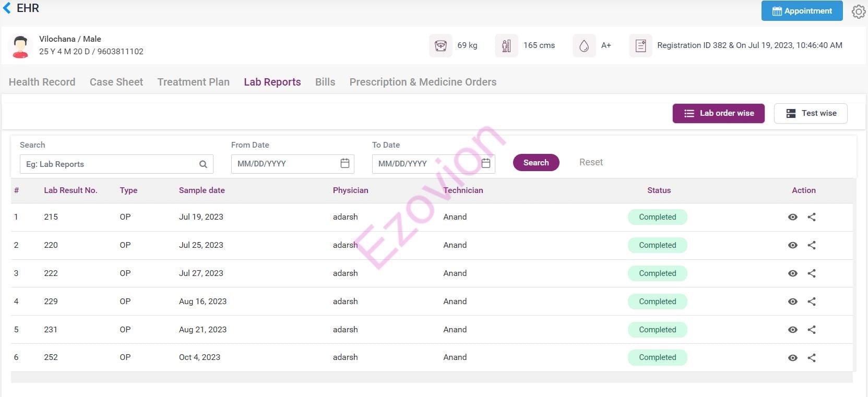
Task: View lab result 222 with eye icon
Action: click(792, 273)
